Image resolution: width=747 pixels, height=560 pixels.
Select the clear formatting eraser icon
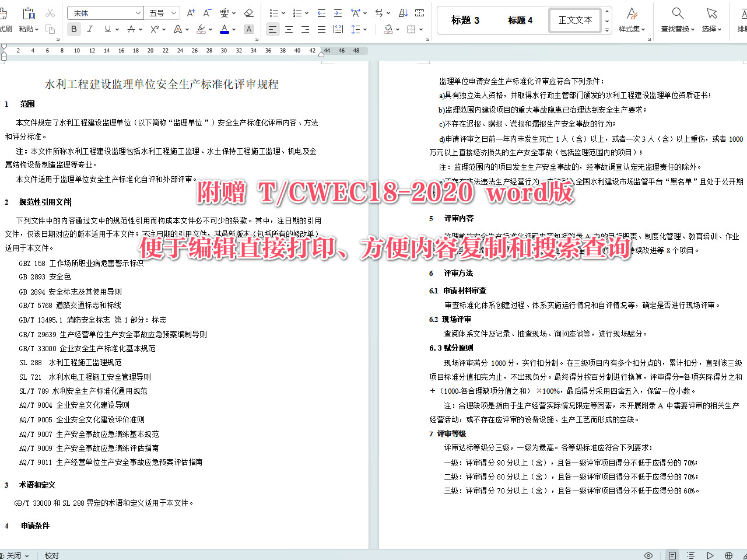click(249, 13)
